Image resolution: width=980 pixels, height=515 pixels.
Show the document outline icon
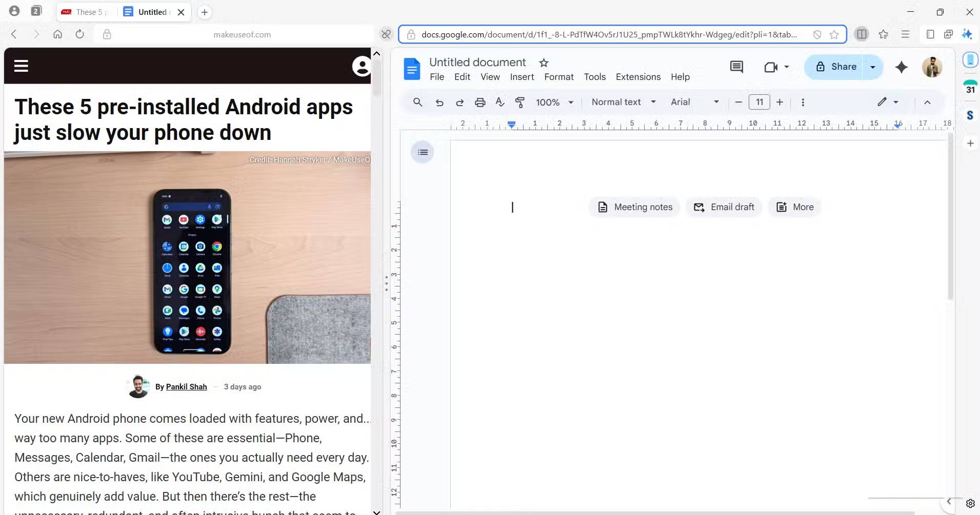(x=423, y=152)
